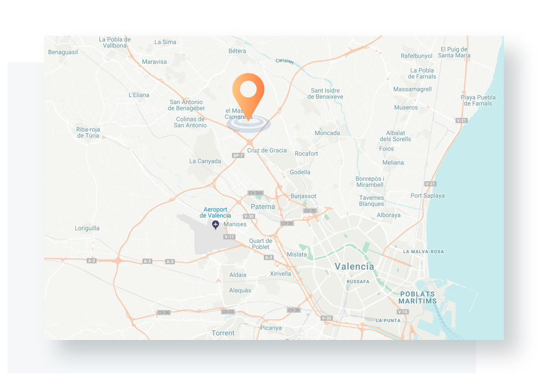Click the Maravisa label
The width and height of the screenshot is (538, 392).
pos(154,62)
